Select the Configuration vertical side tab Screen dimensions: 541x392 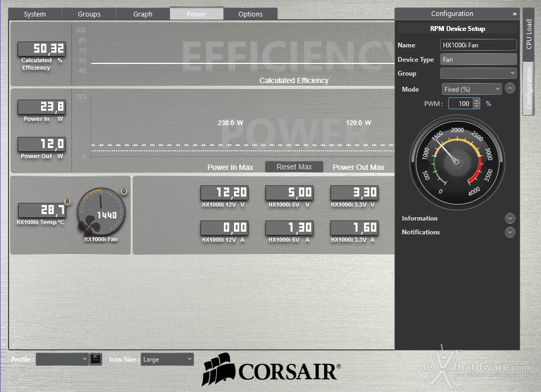(529, 88)
